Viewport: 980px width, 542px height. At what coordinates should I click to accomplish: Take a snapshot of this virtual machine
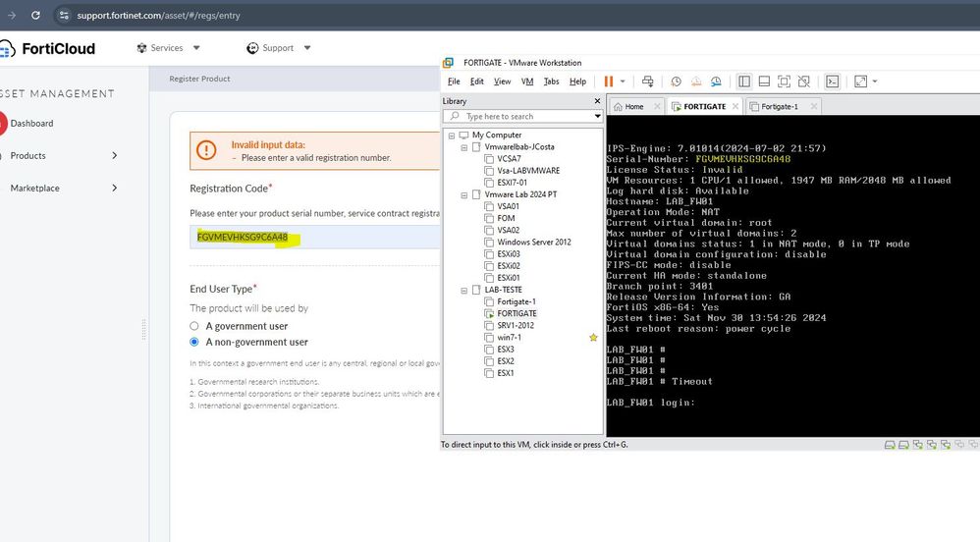(677, 81)
